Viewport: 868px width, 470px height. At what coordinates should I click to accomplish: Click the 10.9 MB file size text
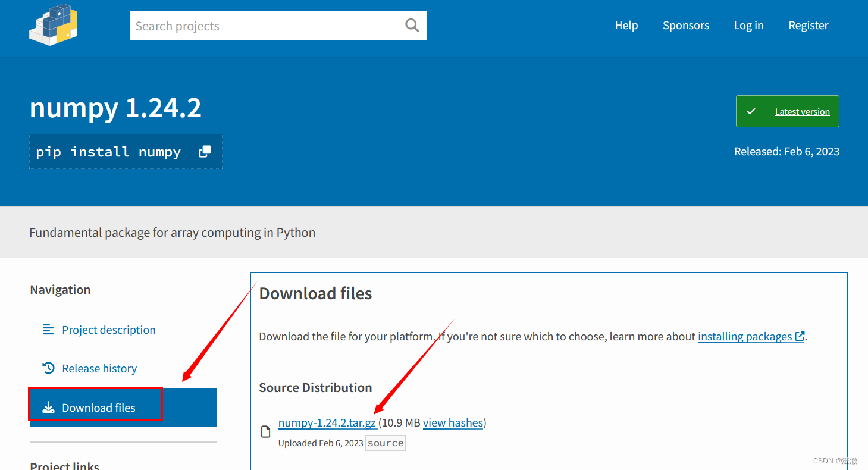[402, 422]
